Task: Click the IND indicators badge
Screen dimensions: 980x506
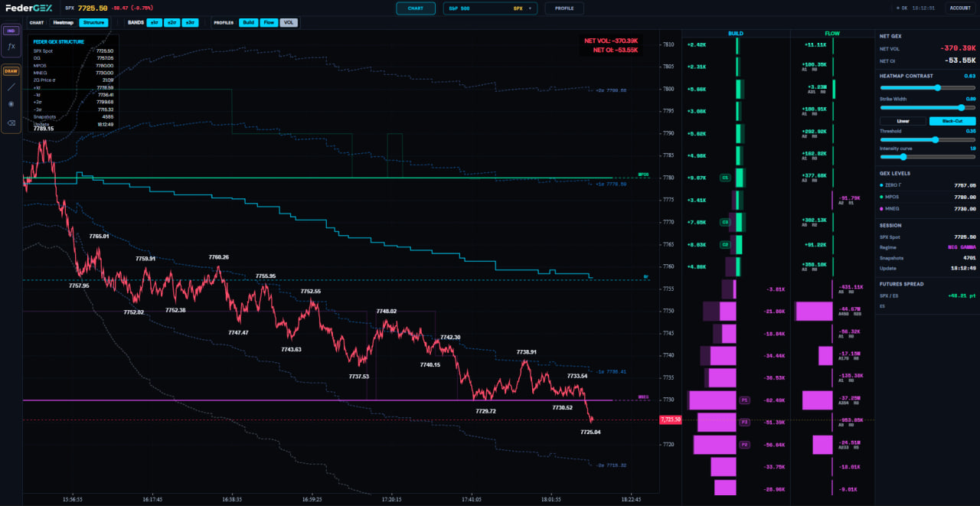Action: click(11, 31)
